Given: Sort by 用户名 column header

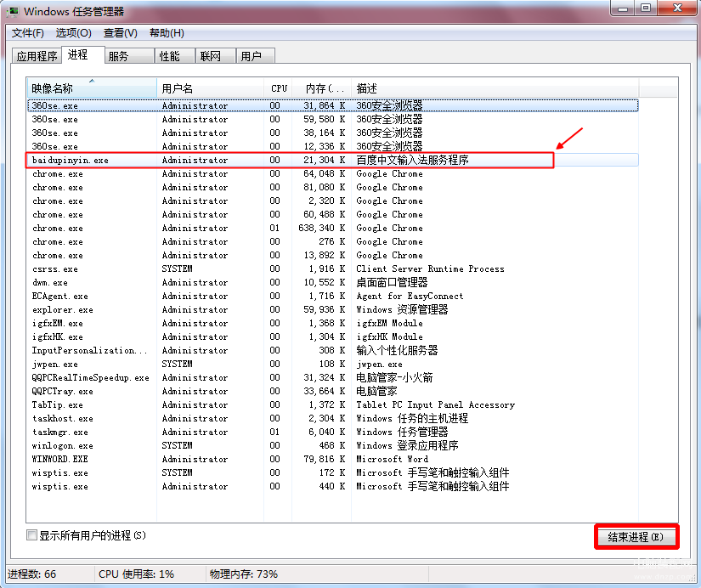Looking at the screenshot, I should [210, 88].
